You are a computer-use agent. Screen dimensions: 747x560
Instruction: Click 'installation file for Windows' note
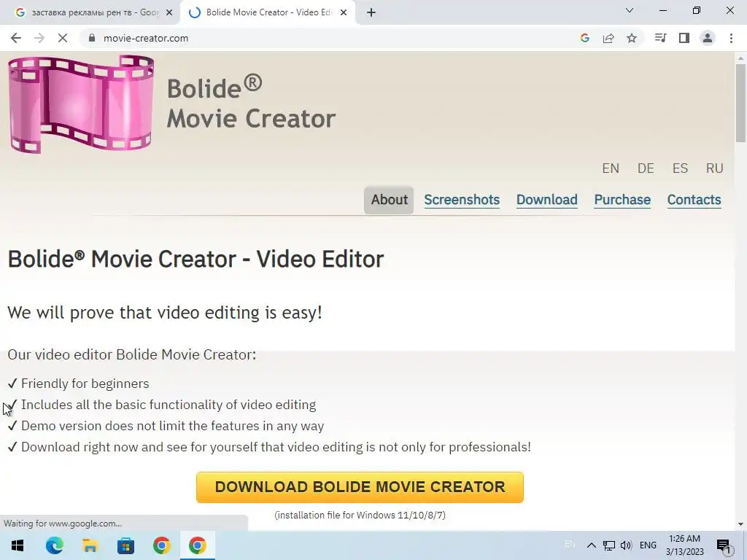point(360,516)
